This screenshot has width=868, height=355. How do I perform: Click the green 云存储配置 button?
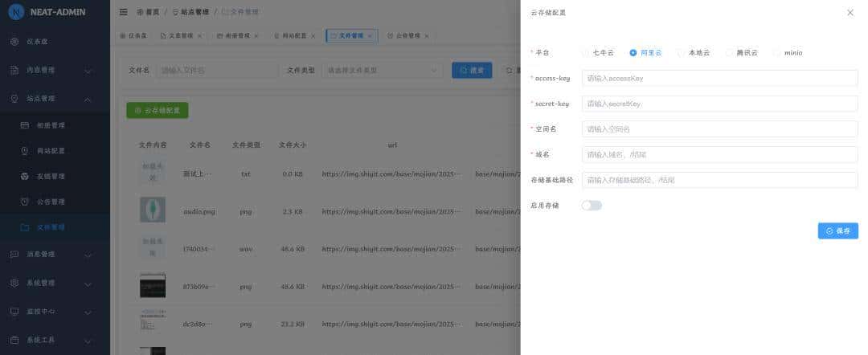click(x=158, y=111)
